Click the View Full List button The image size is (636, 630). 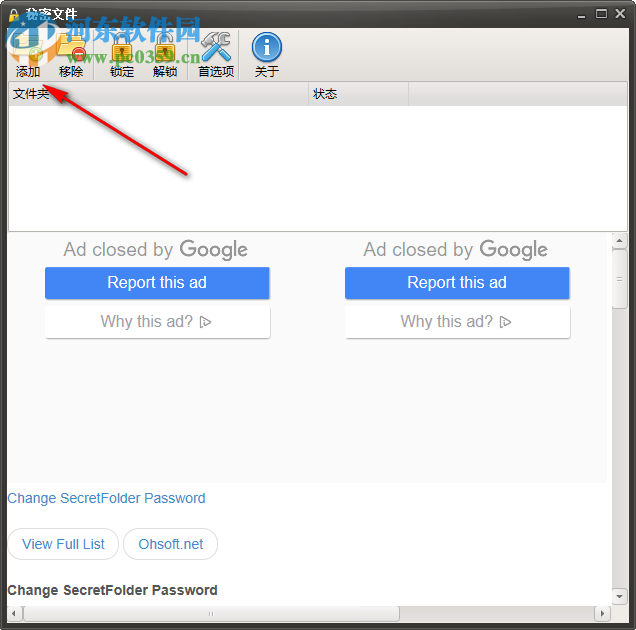point(63,544)
